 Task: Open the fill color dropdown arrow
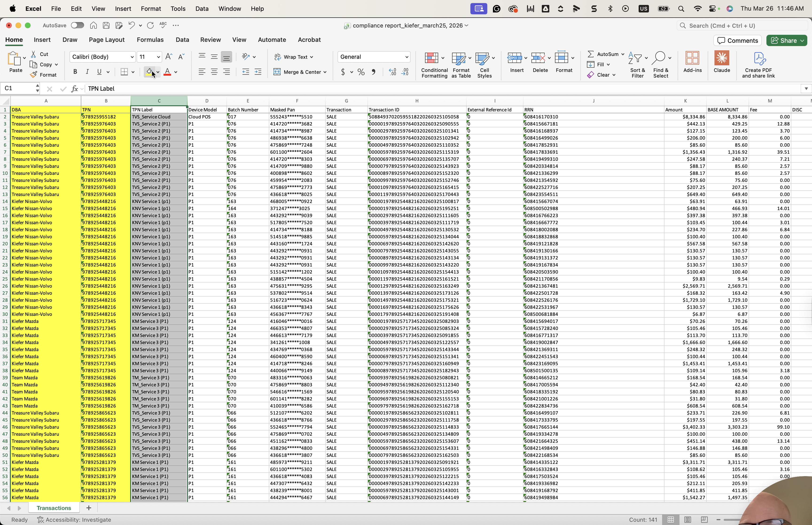158,72
